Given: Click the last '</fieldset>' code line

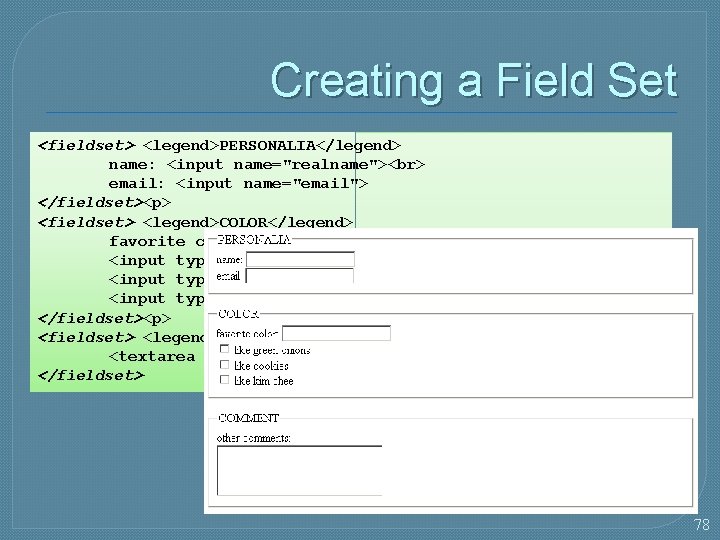Looking at the screenshot, I should 91,375.
